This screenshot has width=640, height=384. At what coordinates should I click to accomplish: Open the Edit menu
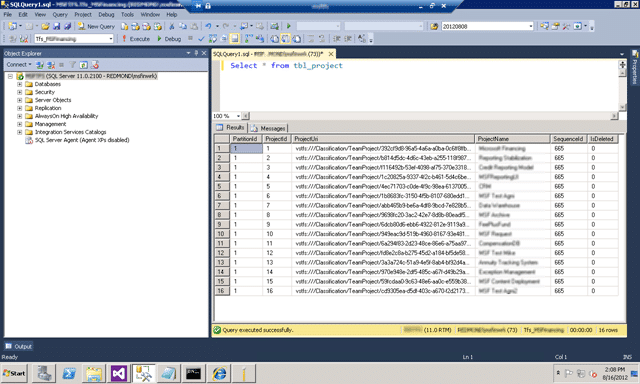point(23,14)
